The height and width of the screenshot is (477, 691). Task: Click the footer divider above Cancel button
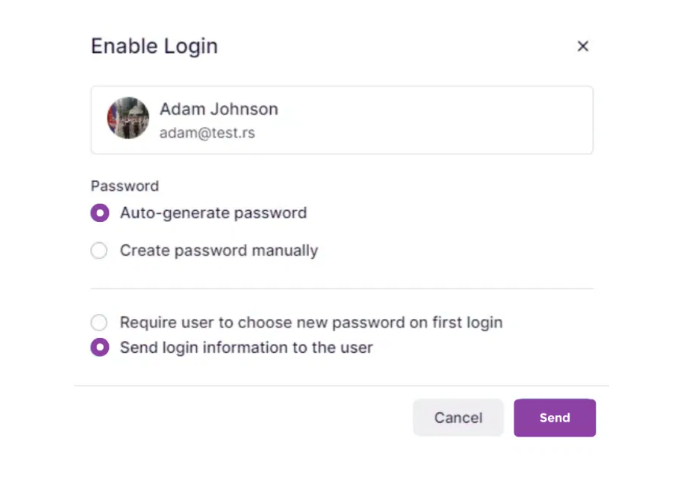(342, 385)
